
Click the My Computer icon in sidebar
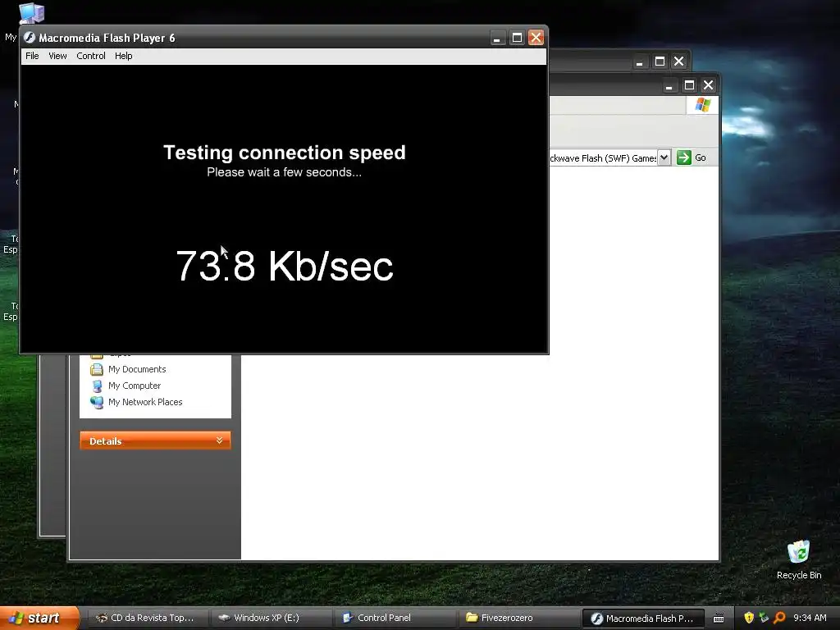97,386
